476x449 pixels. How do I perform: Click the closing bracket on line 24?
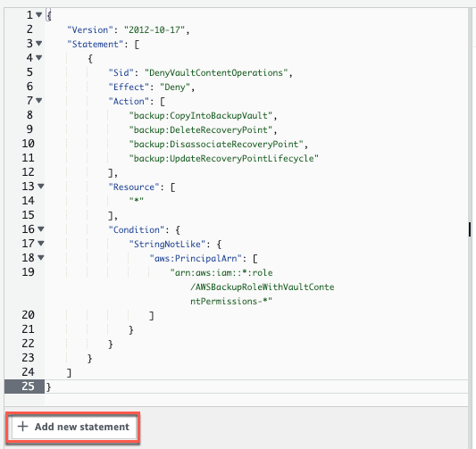pos(70,372)
